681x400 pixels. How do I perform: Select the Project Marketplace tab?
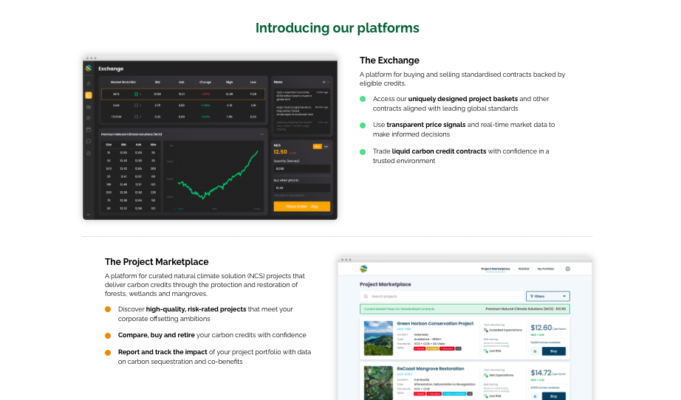496,269
